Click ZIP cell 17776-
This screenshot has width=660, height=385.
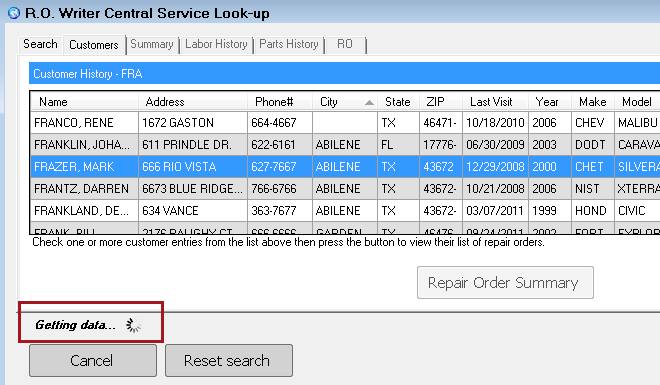pyautogui.click(x=440, y=145)
